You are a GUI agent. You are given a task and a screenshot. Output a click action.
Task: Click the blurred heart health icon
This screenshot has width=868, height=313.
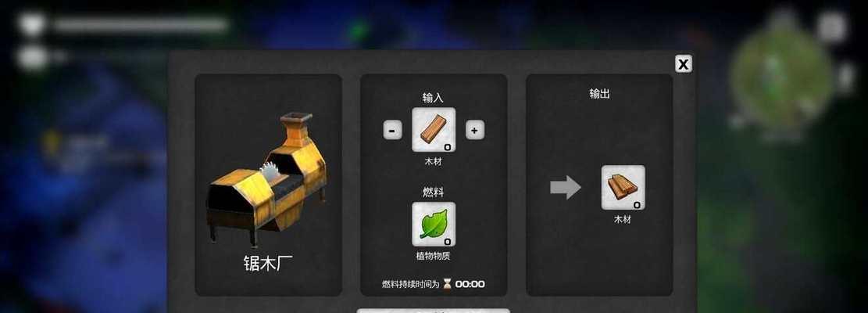(x=31, y=24)
